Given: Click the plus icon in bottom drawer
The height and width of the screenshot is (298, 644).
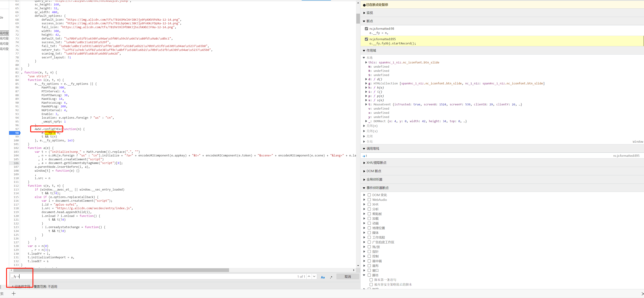Looking at the screenshot, I should (14, 293).
